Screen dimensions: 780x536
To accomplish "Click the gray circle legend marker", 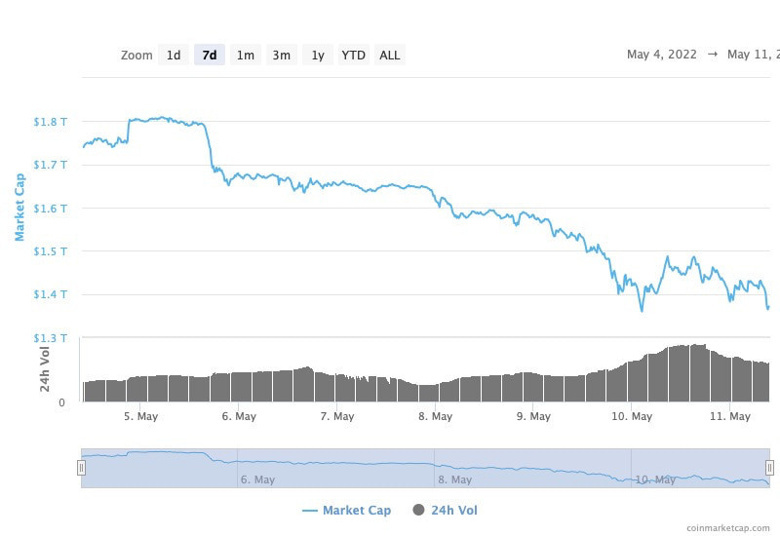I will 418,510.
